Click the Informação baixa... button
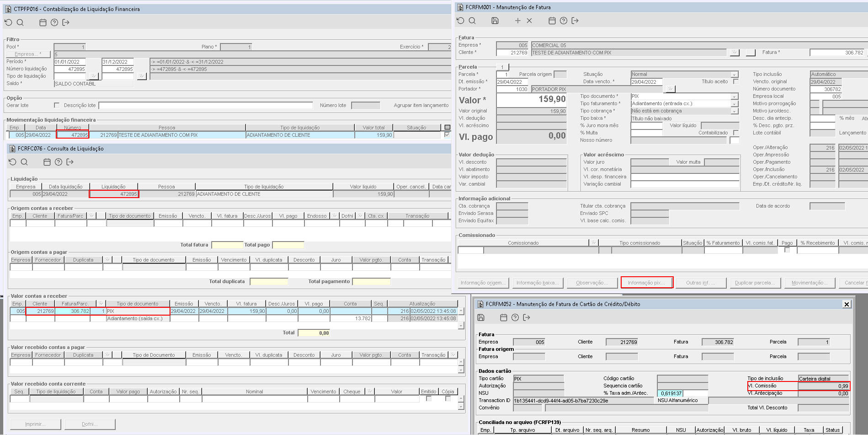 click(538, 283)
